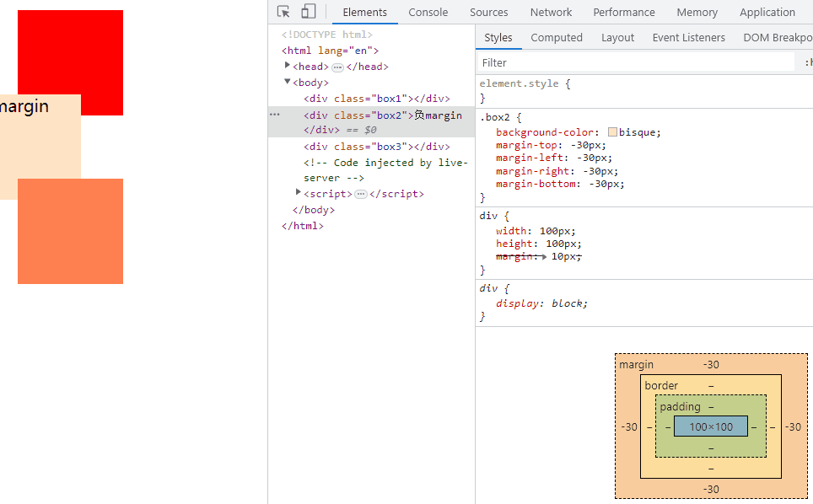This screenshot has width=813, height=504.
Task: Open the Sources panel
Action: pos(488,12)
